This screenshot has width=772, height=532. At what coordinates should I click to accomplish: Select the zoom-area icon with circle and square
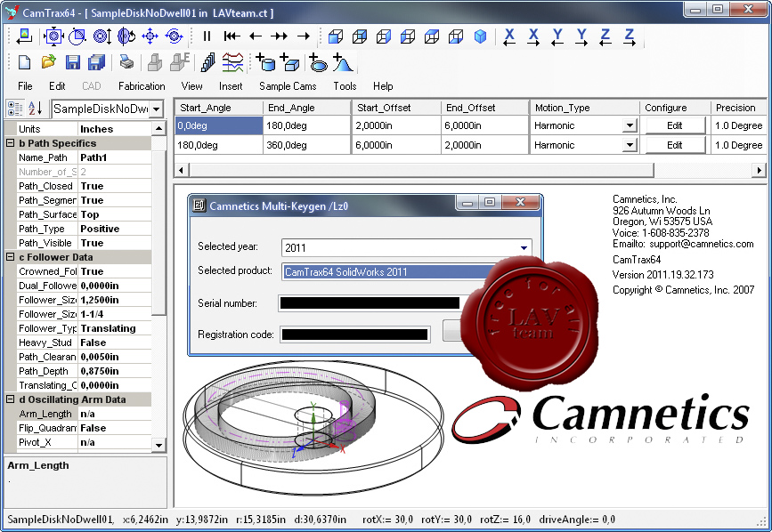77,36
